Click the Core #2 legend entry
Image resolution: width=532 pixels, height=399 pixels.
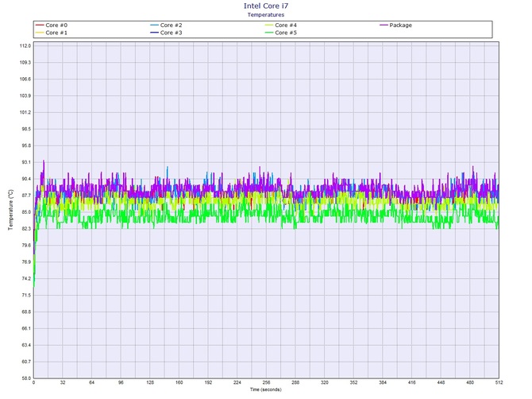166,25
